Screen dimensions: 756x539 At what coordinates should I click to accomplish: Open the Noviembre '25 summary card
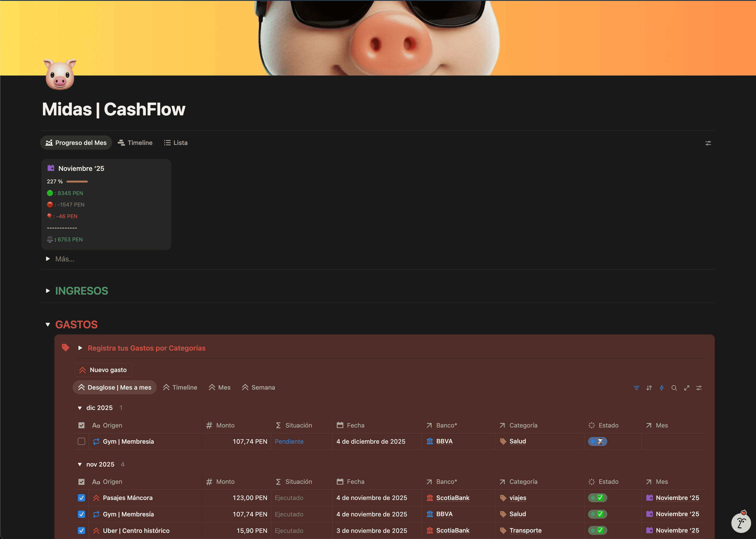tap(81, 169)
